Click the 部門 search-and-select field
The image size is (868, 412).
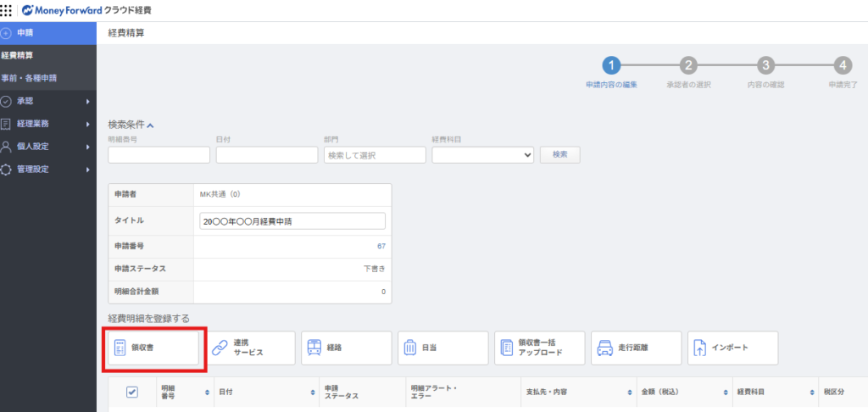pyautogui.click(x=375, y=155)
